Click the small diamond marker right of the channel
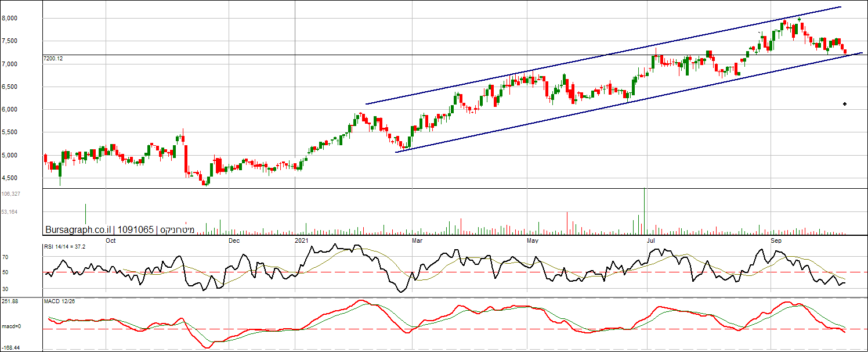This screenshot has width=868, height=352. click(x=844, y=104)
